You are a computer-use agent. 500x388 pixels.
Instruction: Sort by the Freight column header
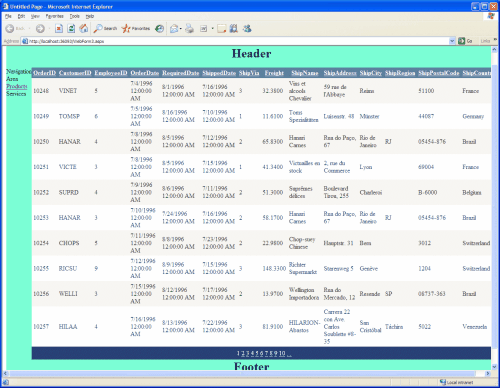coord(274,73)
